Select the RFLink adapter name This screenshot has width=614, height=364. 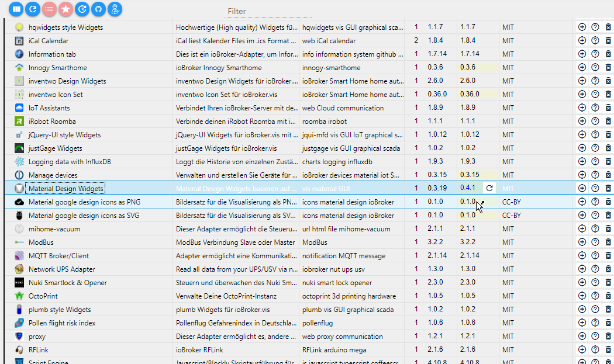tap(39, 350)
